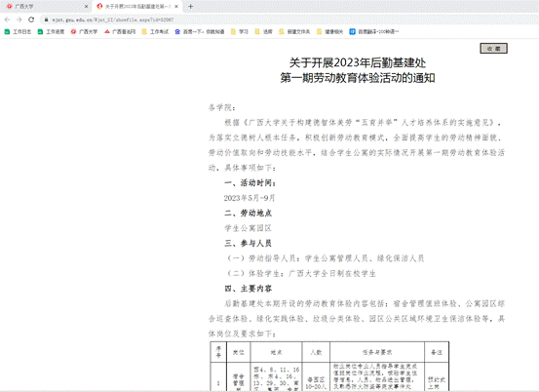Click the title line 第一期劳动教育体验活动的通知
Image resolution: width=539 pixels, height=392 pixels.
(358, 78)
